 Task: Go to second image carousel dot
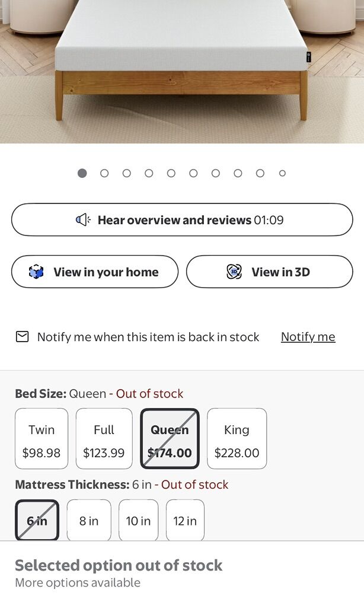click(104, 173)
